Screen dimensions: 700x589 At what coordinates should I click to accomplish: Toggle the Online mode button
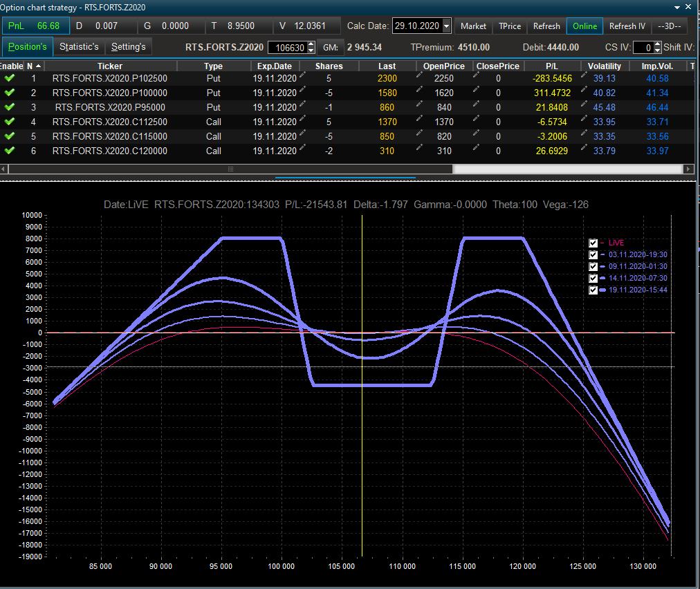pos(584,26)
